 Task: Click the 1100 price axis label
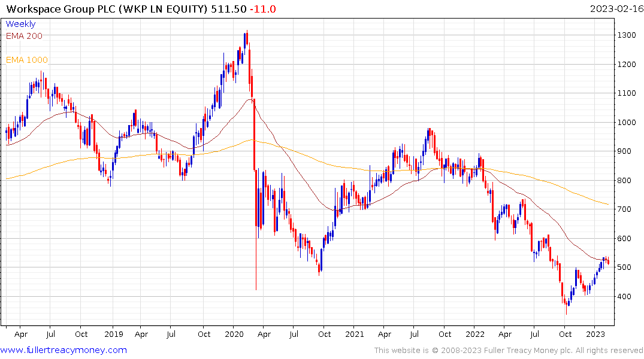(x=627, y=93)
